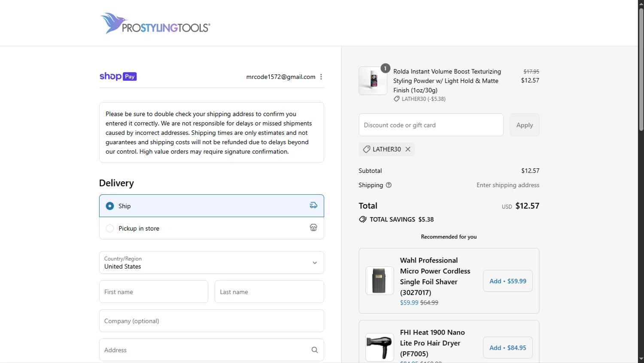Click the Rolda Styling Powder thumbnail
The width and height of the screenshot is (644, 363).
373,81
